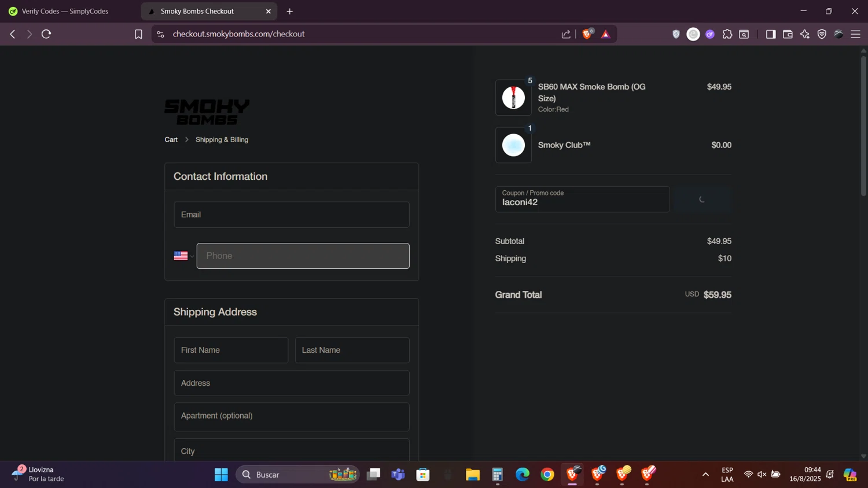This screenshot has width=868, height=488.
Task: Click ESP LAA language indicator
Action: coord(727,474)
